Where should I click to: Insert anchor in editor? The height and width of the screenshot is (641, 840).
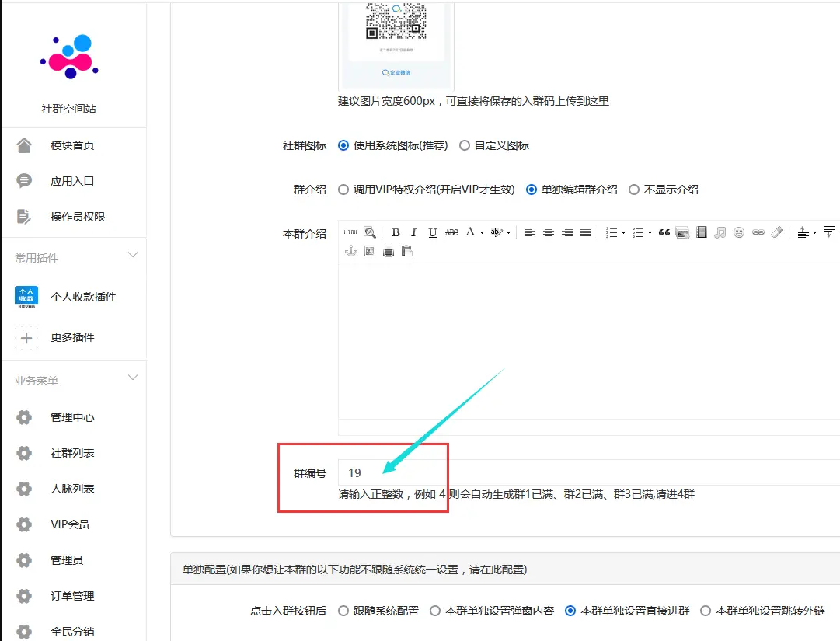351,251
